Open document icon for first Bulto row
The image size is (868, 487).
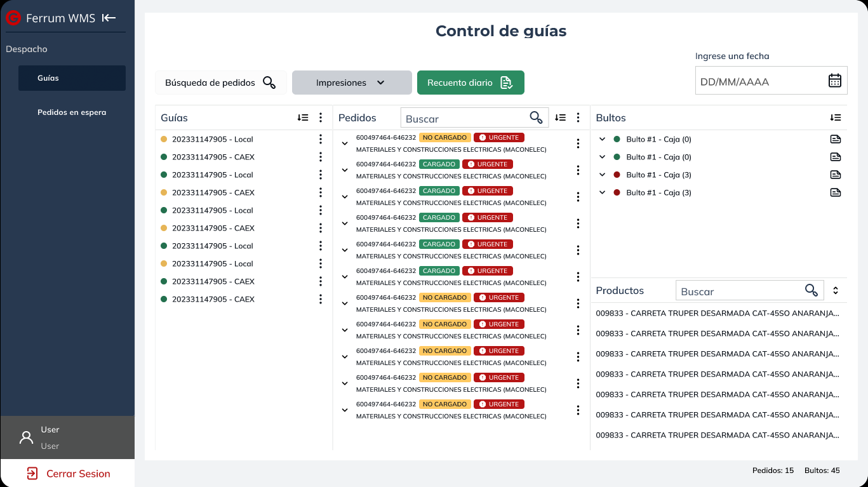pyautogui.click(x=835, y=139)
